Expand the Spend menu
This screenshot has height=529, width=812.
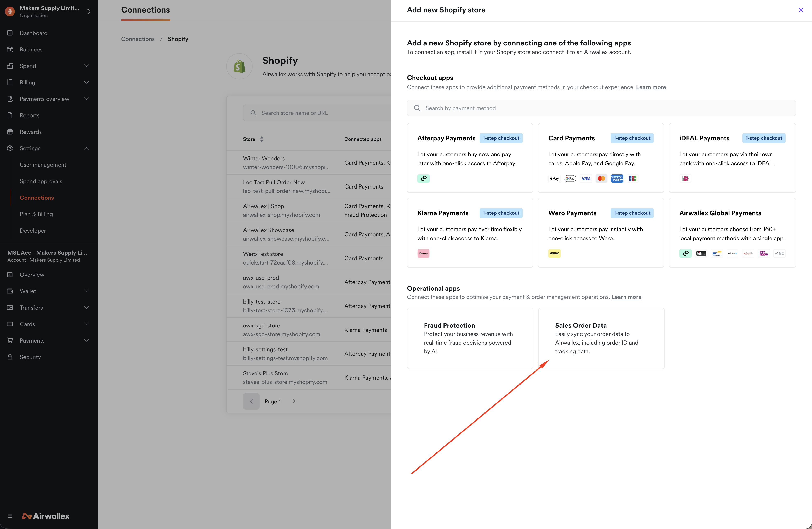coord(86,66)
